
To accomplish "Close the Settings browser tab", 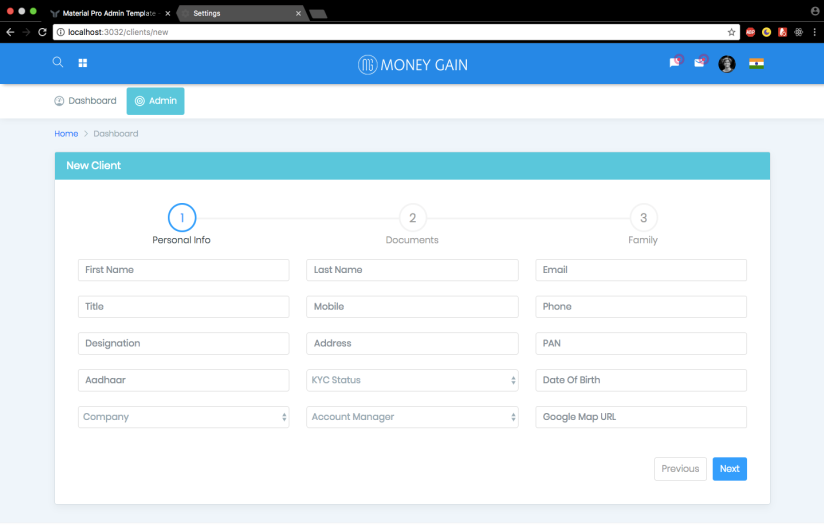I will 298,13.
